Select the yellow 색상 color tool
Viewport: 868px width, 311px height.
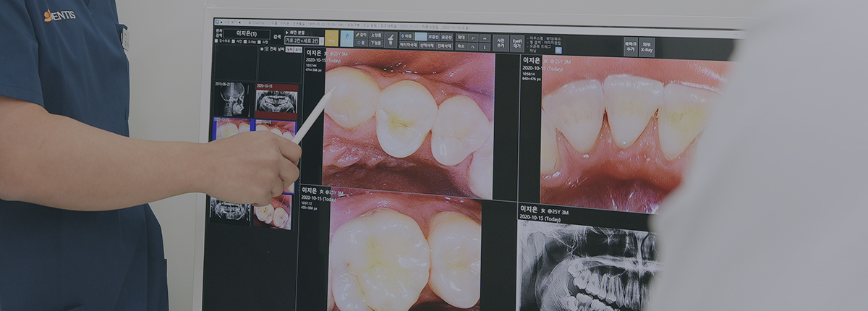coord(331,38)
